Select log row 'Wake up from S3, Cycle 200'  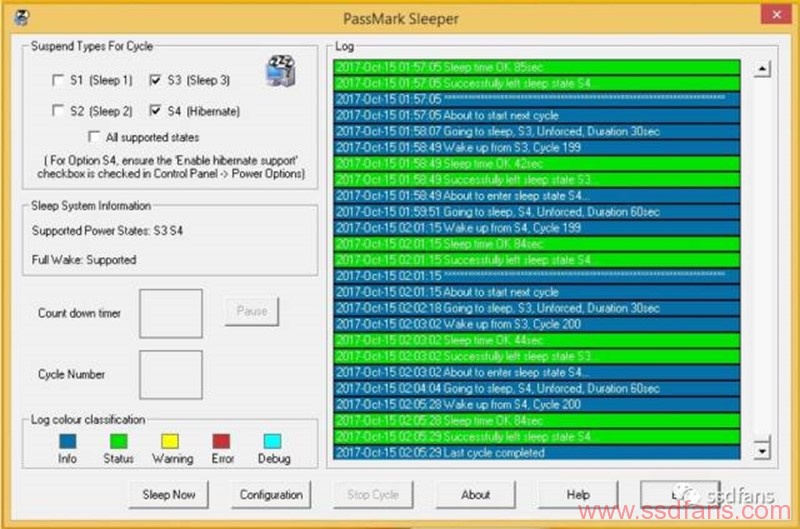pyautogui.click(x=537, y=324)
